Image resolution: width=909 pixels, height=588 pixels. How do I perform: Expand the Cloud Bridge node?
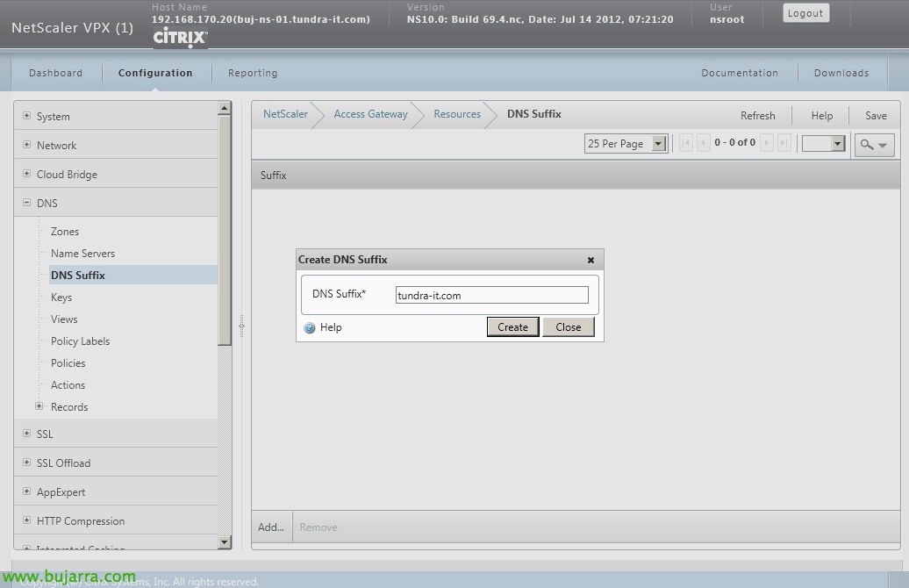[26, 174]
